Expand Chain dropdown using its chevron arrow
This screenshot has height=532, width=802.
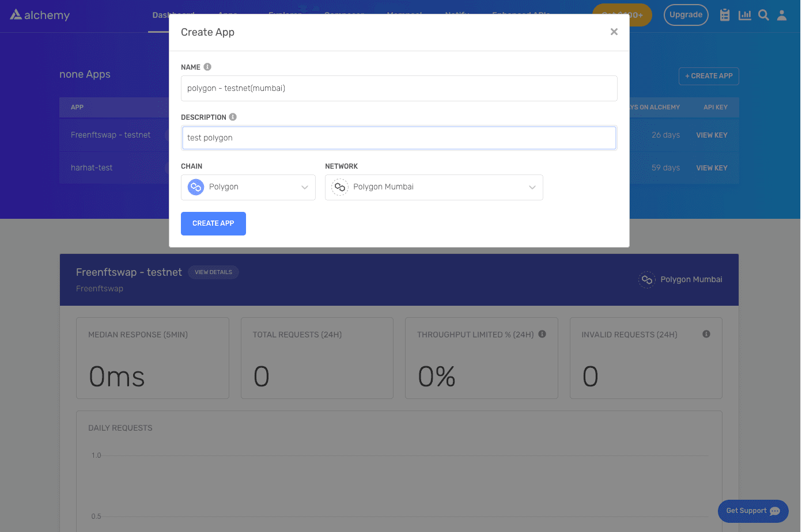pos(305,187)
